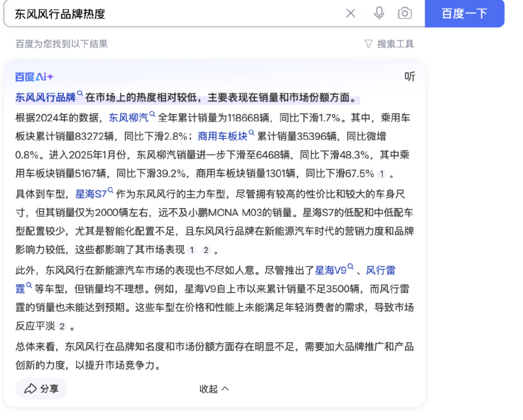Click search icon beside 东风柳汽
The width and height of the screenshot is (523, 420).
[152, 114]
